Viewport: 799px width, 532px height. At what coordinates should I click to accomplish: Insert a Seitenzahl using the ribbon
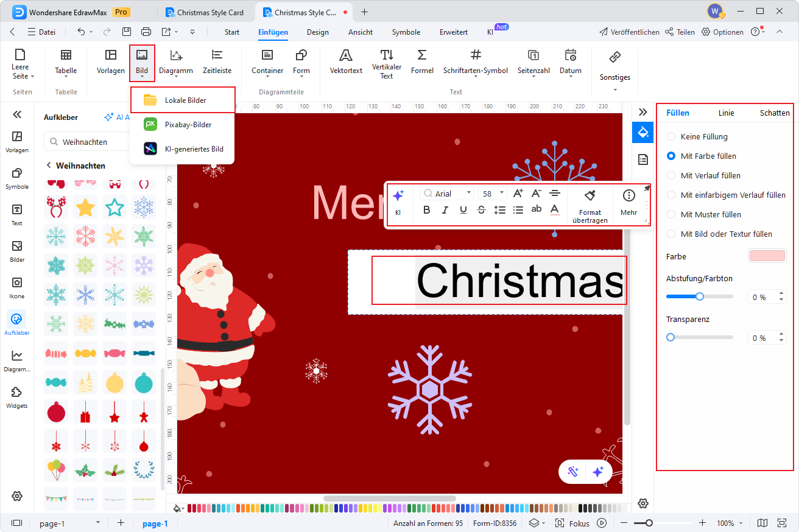[533, 61]
